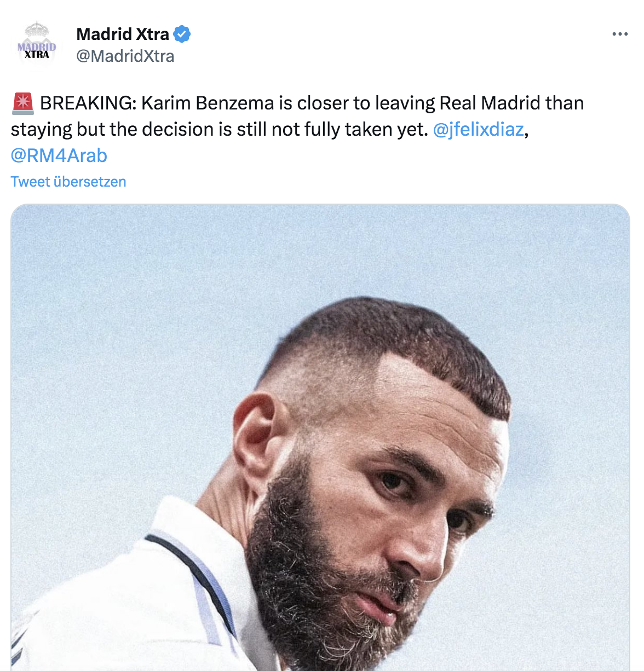The image size is (644, 671).
Task: Select the @MadridXtra handle
Action: point(125,56)
